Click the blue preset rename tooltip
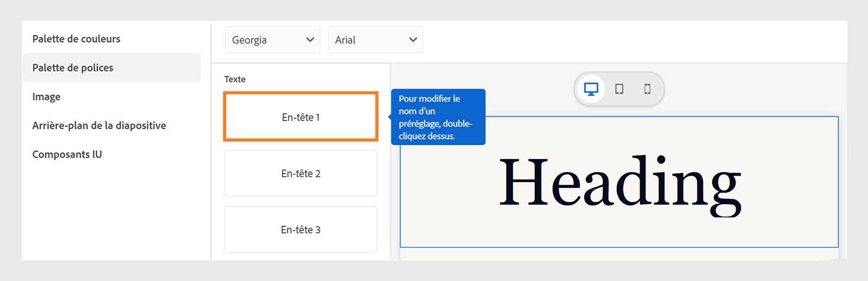The height and width of the screenshot is (281, 868). (x=438, y=117)
